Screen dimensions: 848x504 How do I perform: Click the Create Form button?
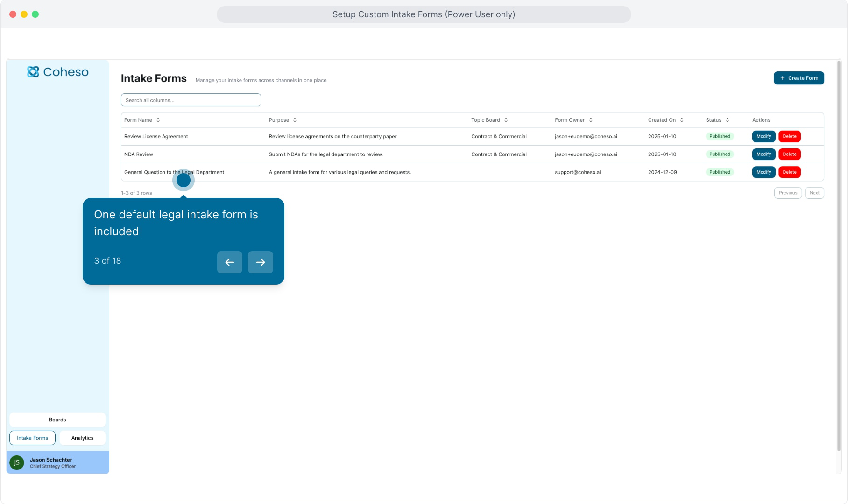pyautogui.click(x=799, y=78)
